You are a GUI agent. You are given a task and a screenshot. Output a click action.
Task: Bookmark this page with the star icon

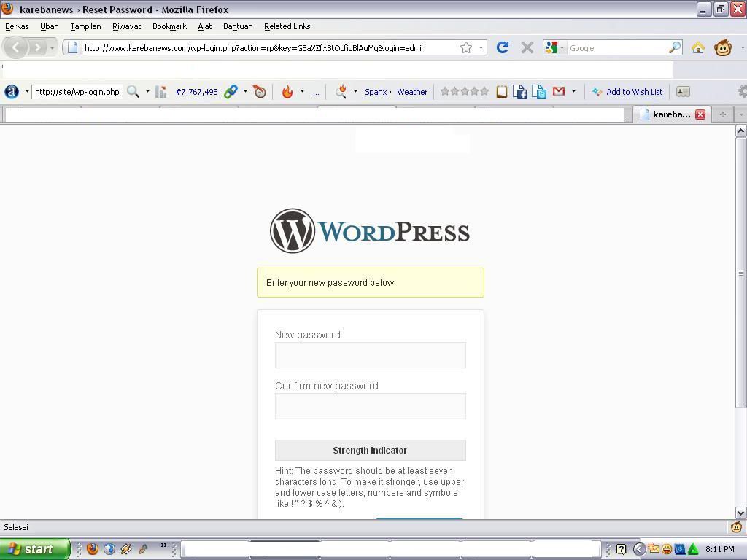click(465, 48)
